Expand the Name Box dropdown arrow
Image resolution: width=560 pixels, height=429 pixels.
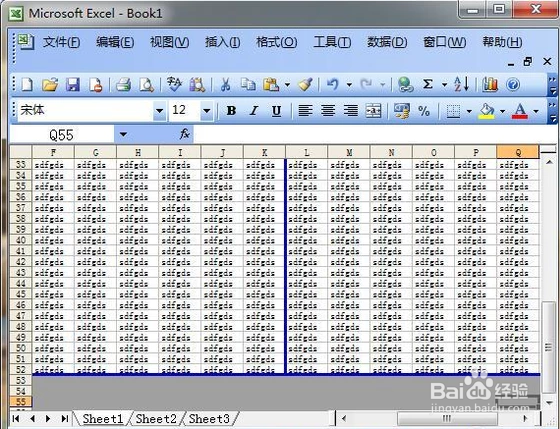click(123, 135)
